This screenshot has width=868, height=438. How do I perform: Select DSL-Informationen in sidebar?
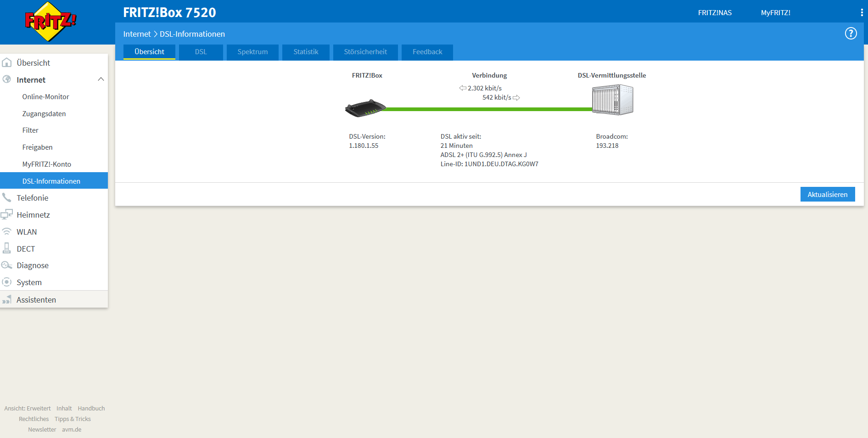point(54,181)
